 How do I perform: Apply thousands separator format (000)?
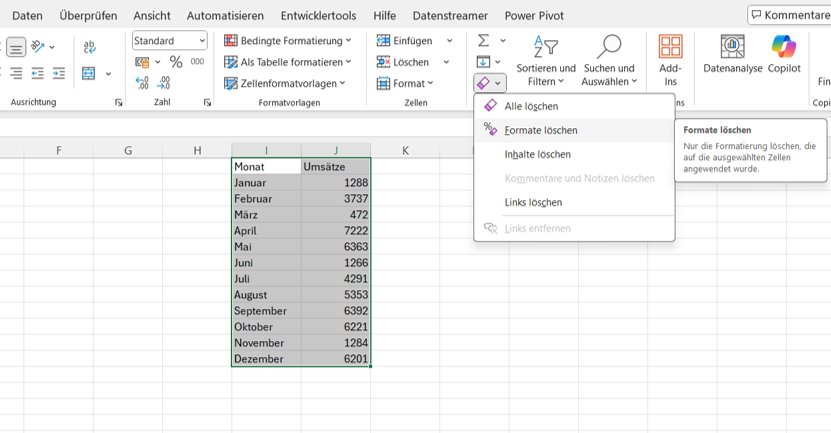click(197, 62)
